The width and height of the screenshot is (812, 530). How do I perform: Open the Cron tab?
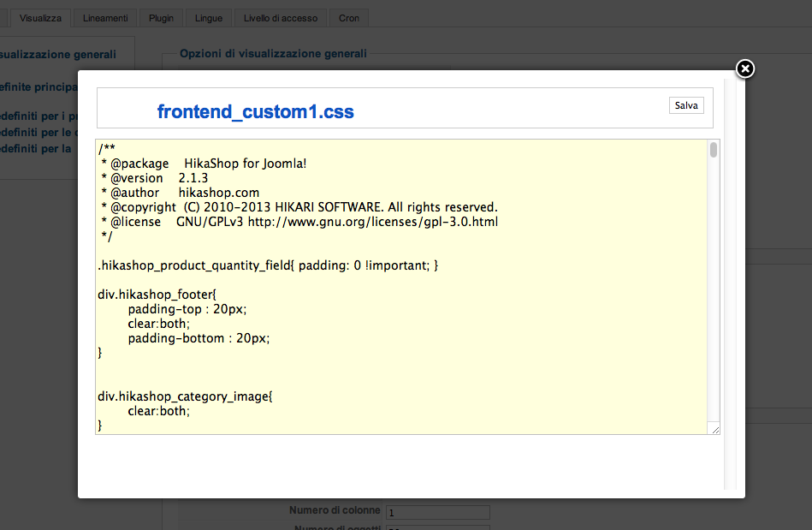click(x=348, y=18)
